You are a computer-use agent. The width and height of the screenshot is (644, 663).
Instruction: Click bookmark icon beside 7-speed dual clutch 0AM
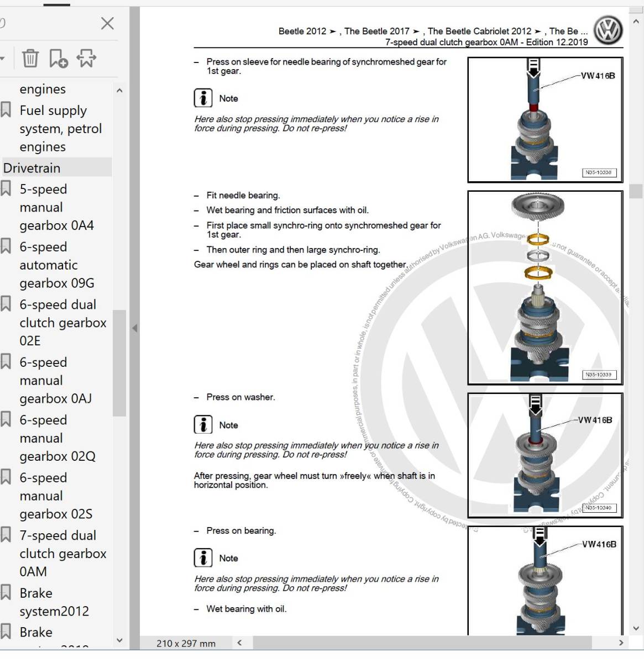point(6,535)
